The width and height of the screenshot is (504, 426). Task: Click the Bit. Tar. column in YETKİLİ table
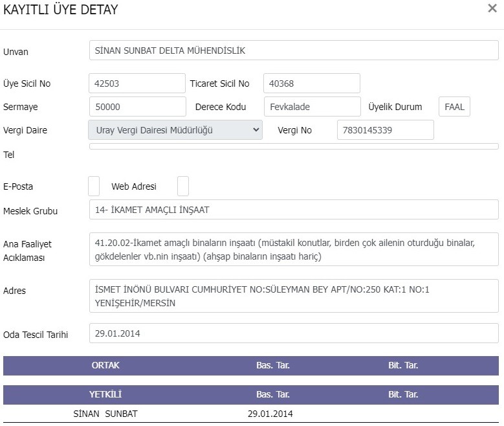403,394
